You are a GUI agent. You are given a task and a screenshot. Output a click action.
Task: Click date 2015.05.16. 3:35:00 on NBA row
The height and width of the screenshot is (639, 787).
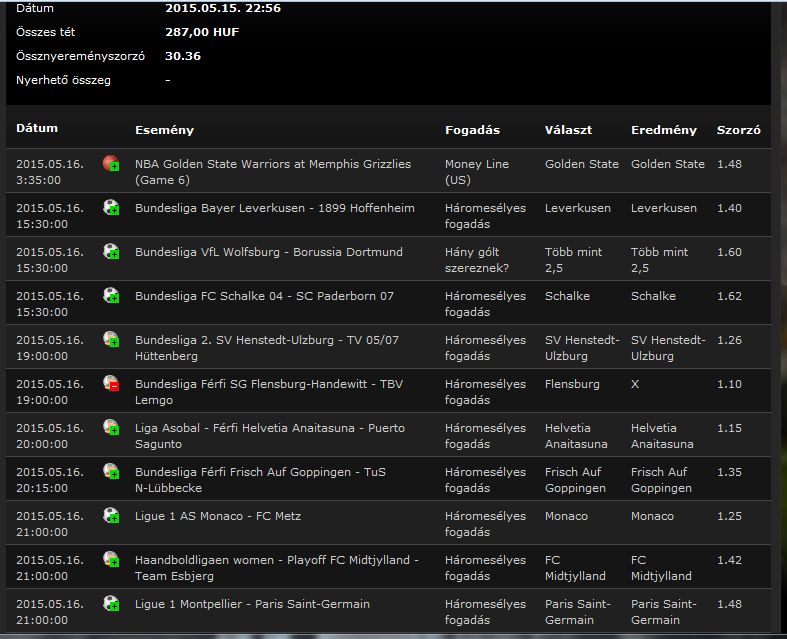50,172
